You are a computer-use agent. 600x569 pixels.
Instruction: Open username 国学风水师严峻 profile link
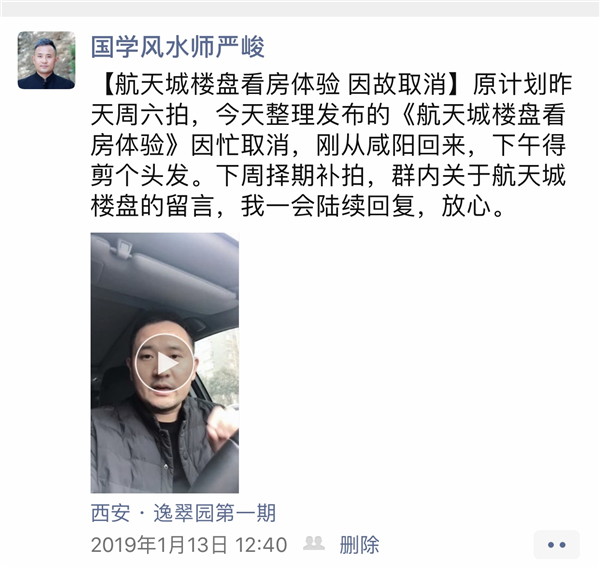coord(178,47)
